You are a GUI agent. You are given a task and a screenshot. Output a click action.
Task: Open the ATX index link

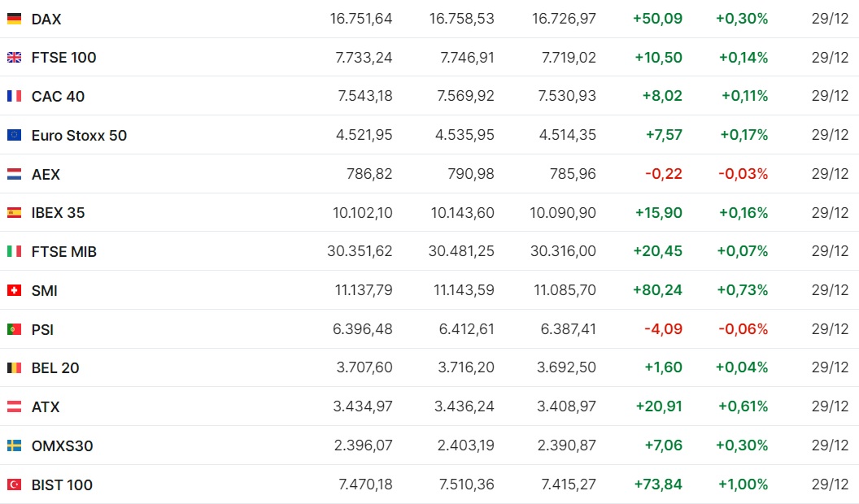pos(46,407)
